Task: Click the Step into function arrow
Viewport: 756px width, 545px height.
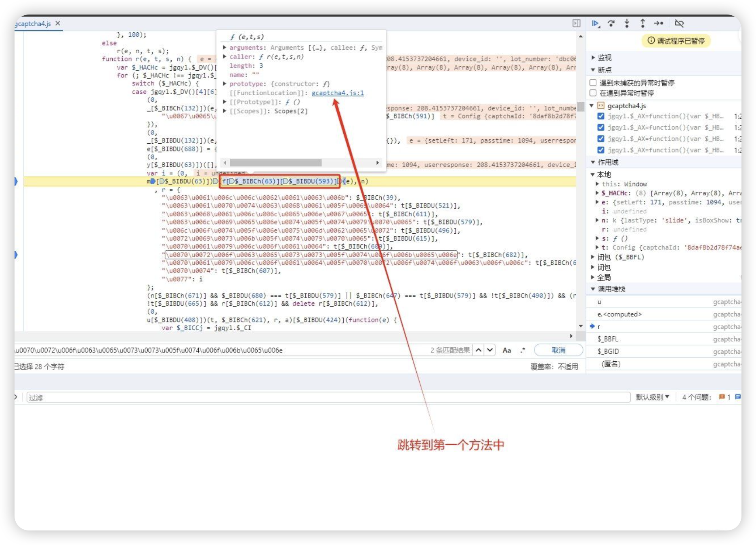Action: [x=627, y=23]
